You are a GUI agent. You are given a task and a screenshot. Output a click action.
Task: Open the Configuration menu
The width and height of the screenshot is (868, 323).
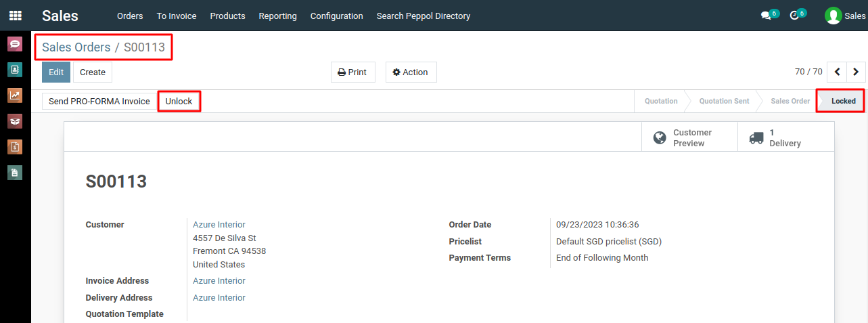(336, 16)
